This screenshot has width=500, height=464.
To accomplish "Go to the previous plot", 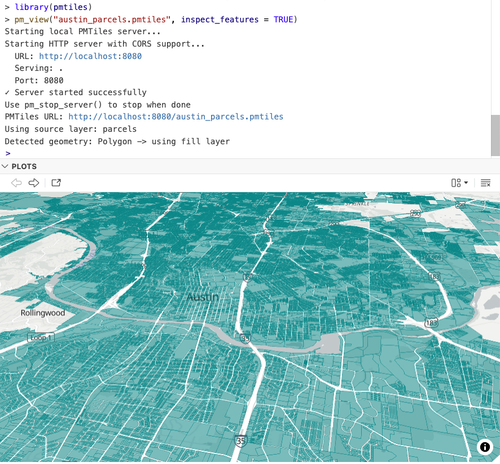I will coord(16,183).
